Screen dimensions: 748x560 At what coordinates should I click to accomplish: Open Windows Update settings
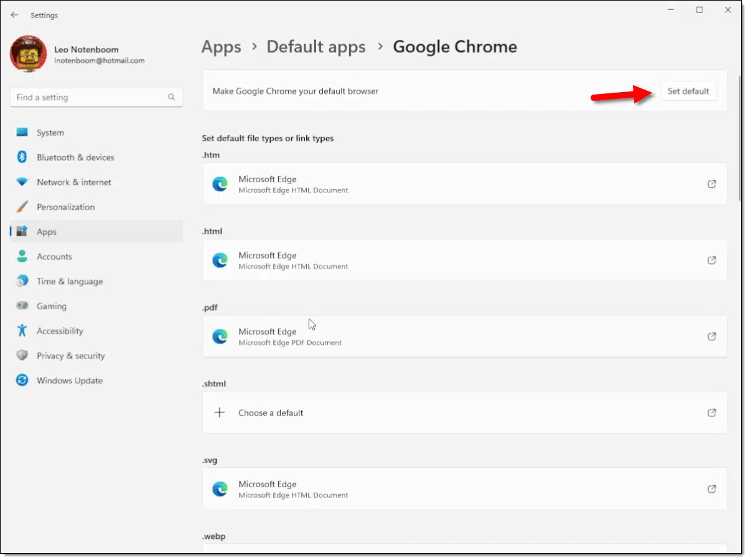tap(96, 381)
